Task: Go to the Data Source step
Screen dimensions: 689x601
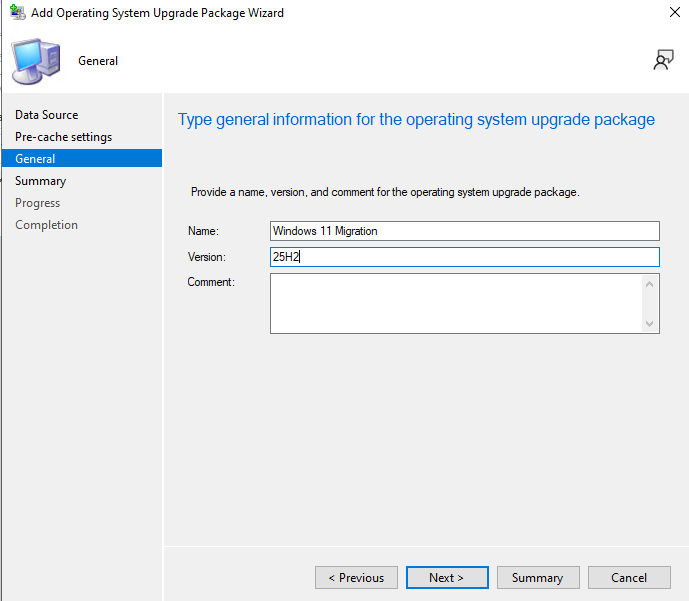Action: coord(46,115)
